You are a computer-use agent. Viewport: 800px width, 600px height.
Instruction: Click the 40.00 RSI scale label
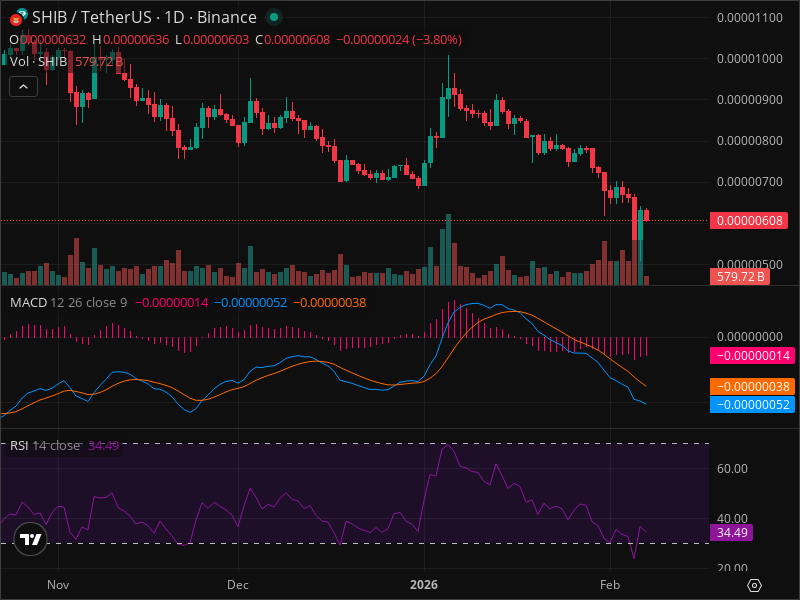[732, 519]
